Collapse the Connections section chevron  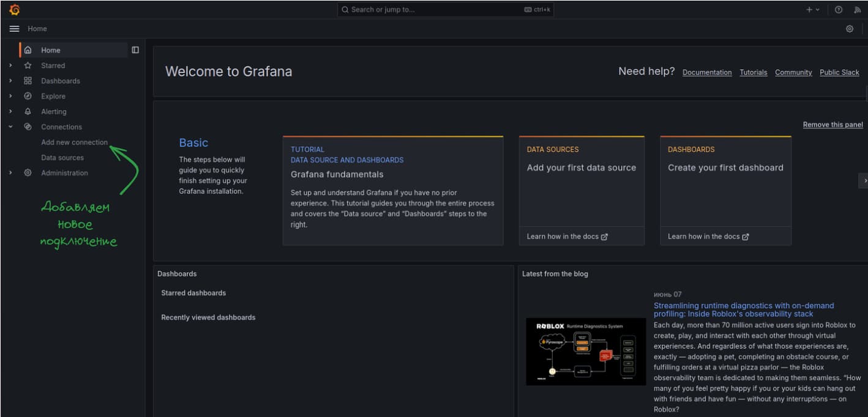10,127
